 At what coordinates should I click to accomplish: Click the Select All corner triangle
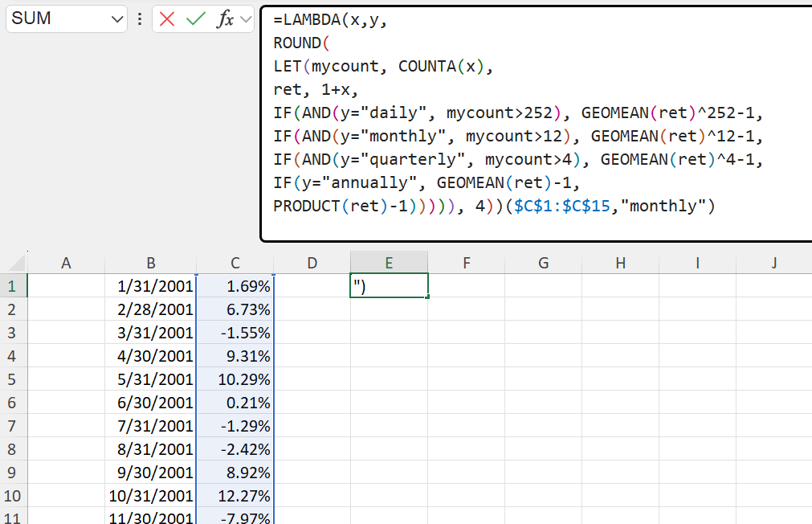click(x=14, y=262)
